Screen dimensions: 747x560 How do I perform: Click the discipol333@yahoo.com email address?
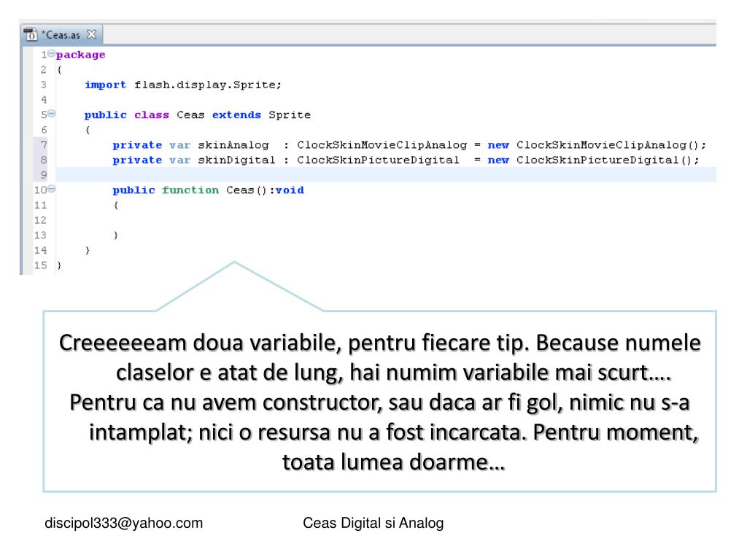pyautogui.click(x=124, y=523)
